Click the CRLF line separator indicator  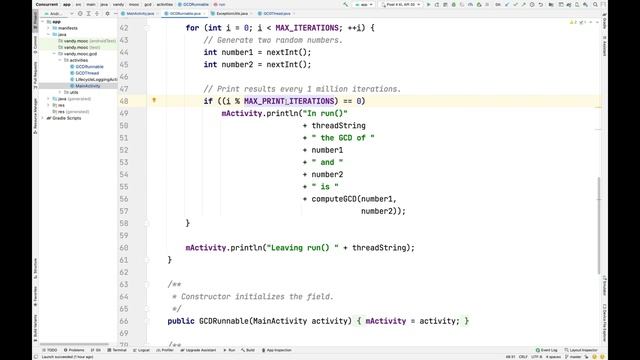(523, 357)
